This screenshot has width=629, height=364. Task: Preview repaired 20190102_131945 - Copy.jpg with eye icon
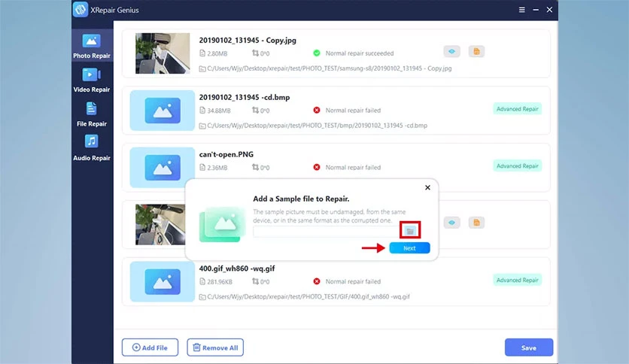pos(451,51)
